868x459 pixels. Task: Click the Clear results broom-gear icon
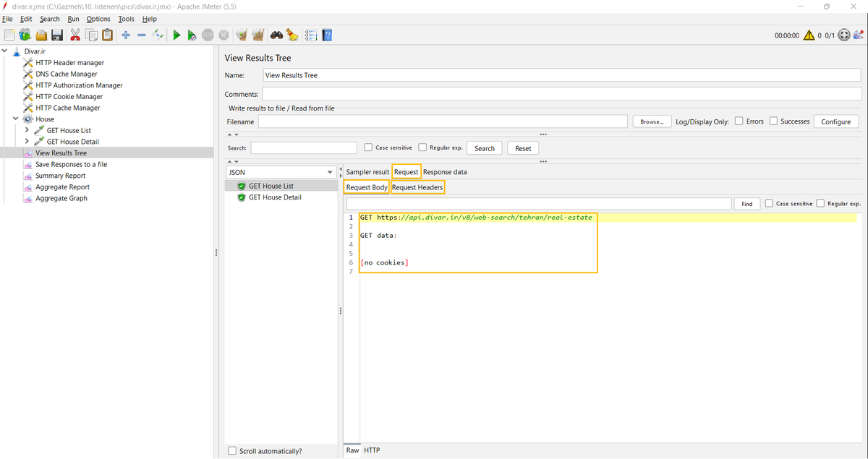(242, 35)
